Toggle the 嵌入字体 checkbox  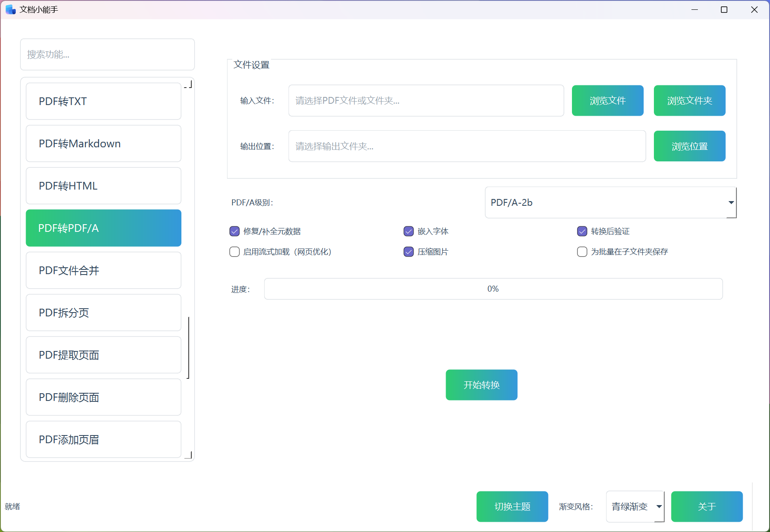pyautogui.click(x=408, y=231)
